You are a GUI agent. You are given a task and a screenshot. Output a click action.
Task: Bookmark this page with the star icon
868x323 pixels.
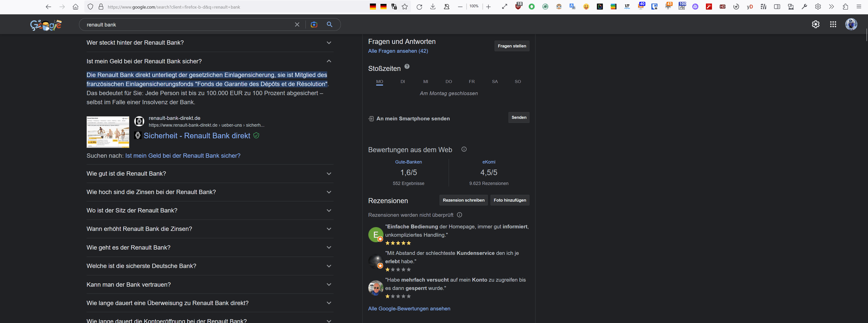405,7
